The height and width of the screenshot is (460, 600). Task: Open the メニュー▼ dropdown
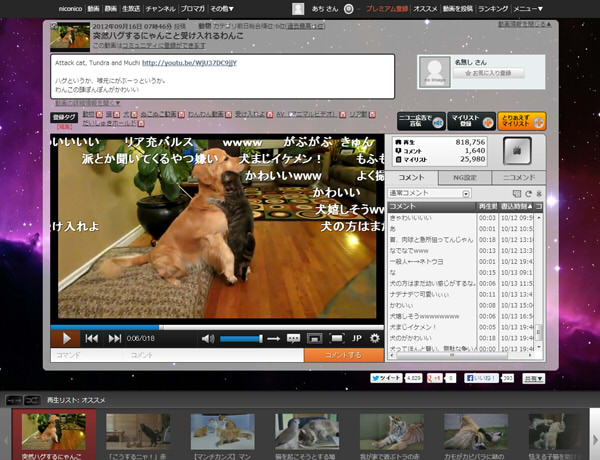(x=528, y=8)
